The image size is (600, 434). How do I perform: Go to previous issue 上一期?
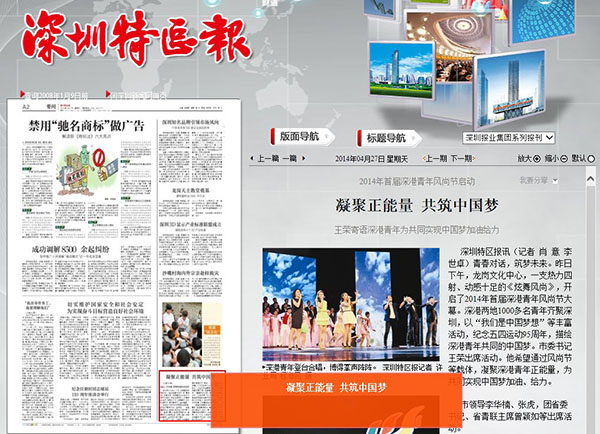[435, 158]
